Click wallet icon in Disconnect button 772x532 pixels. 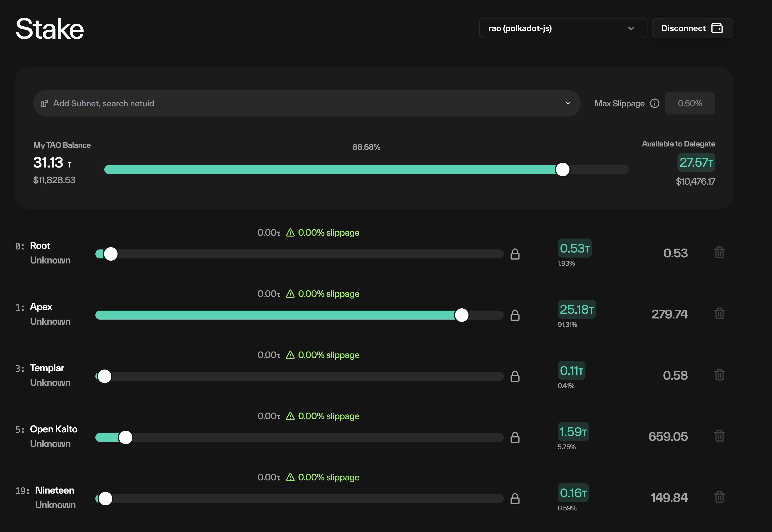click(x=717, y=28)
